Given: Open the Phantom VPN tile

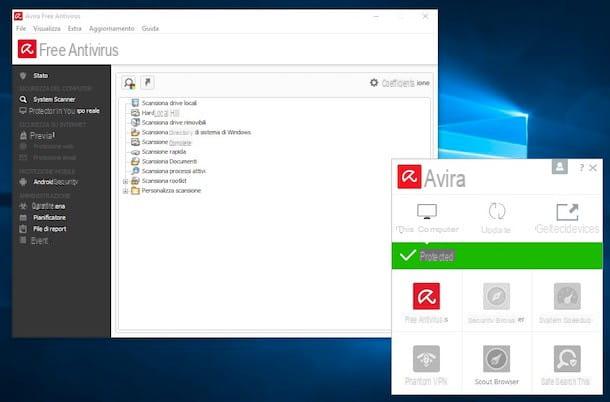Looking at the screenshot, I should pyautogui.click(x=426, y=365).
